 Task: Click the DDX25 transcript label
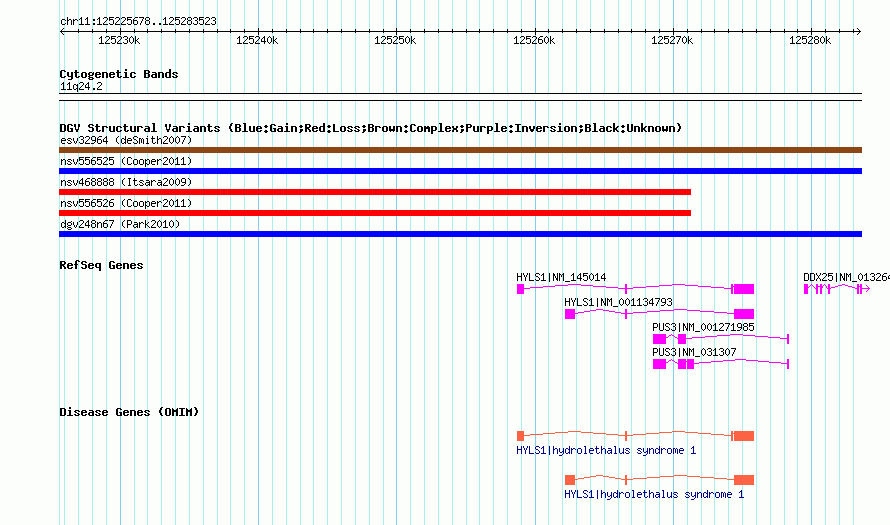[846, 277]
